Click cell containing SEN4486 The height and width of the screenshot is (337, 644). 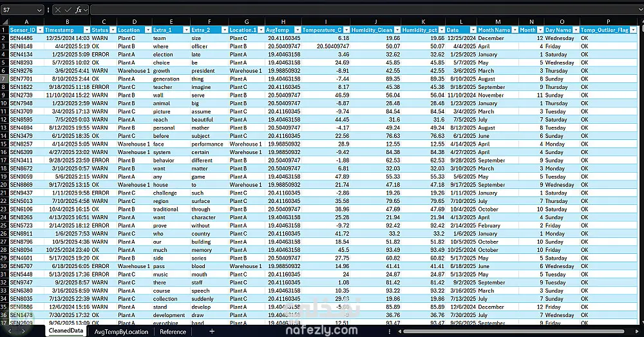coord(26,38)
